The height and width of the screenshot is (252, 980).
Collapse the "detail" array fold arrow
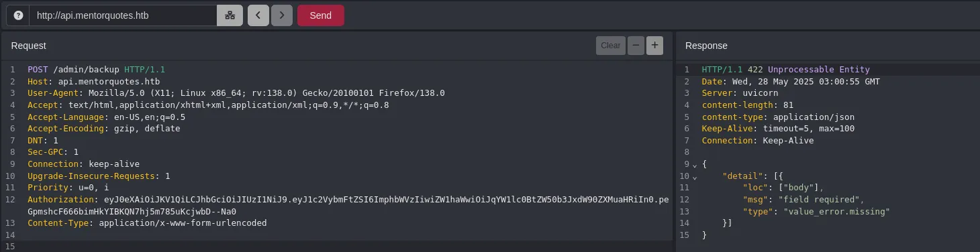695,176
